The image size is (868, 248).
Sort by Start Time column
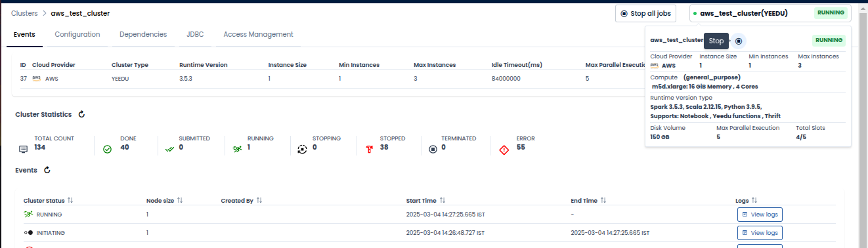coord(443,201)
